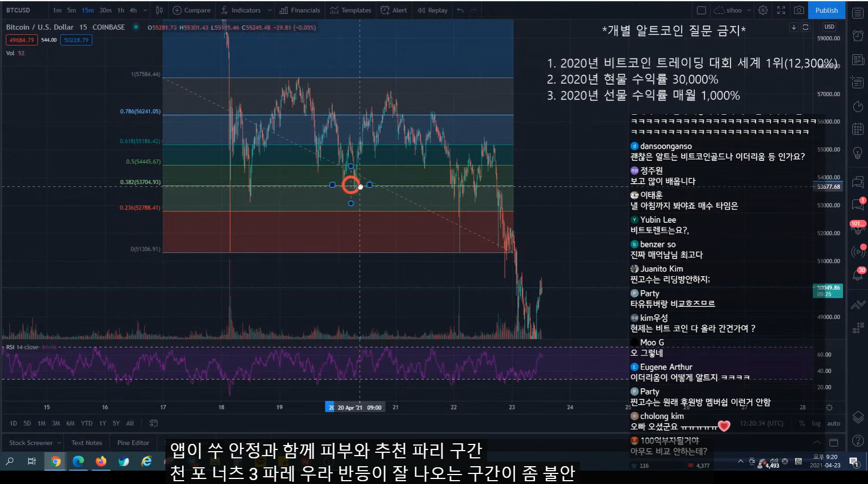Select the red circle drawing on chart
Viewport: 868px width, 484px height.
(x=351, y=185)
